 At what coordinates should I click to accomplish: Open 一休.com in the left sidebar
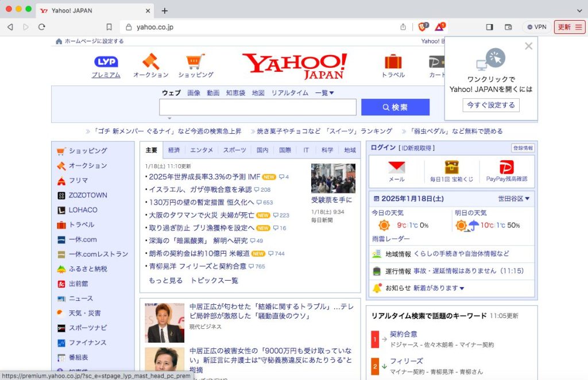(x=83, y=239)
